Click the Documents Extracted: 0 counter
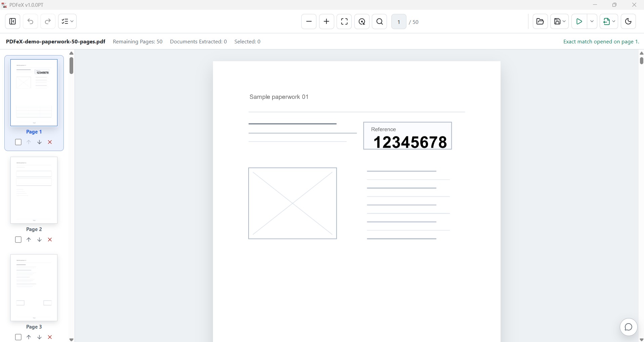This screenshot has height=342, width=644. pos(199,42)
